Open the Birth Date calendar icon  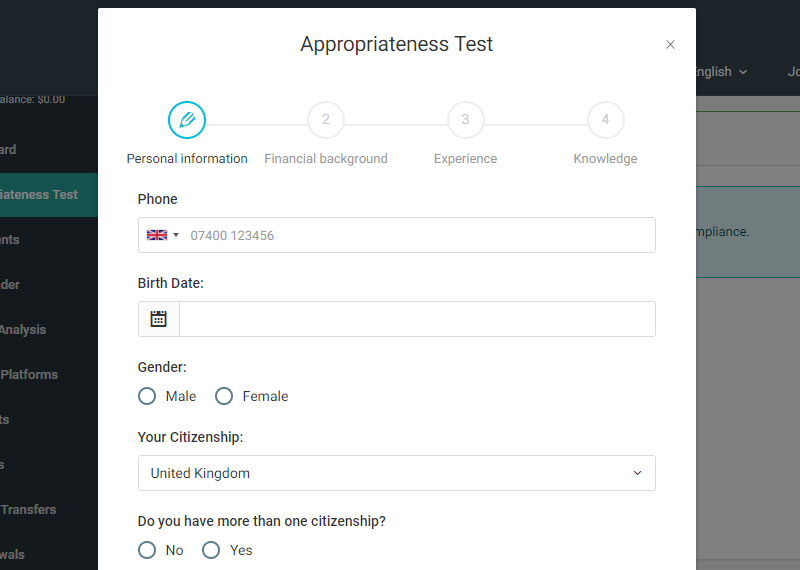(x=159, y=319)
